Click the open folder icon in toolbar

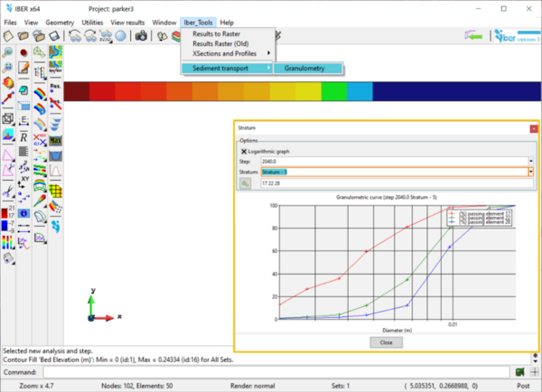[24, 36]
